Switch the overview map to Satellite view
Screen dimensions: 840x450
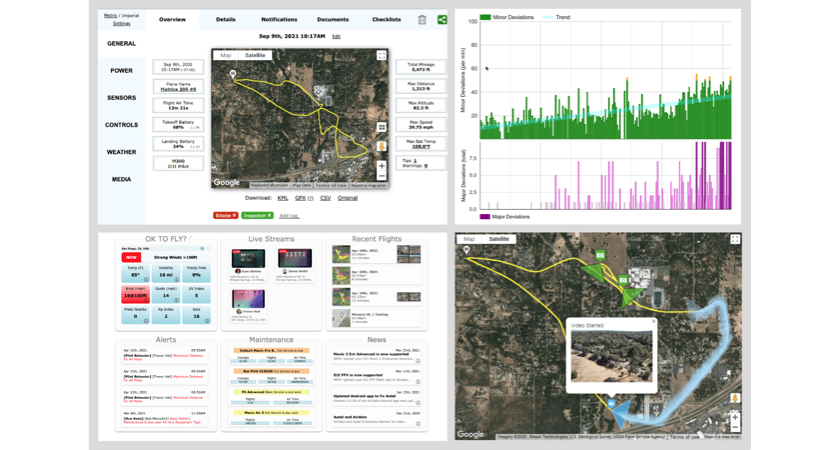(255, 55)
